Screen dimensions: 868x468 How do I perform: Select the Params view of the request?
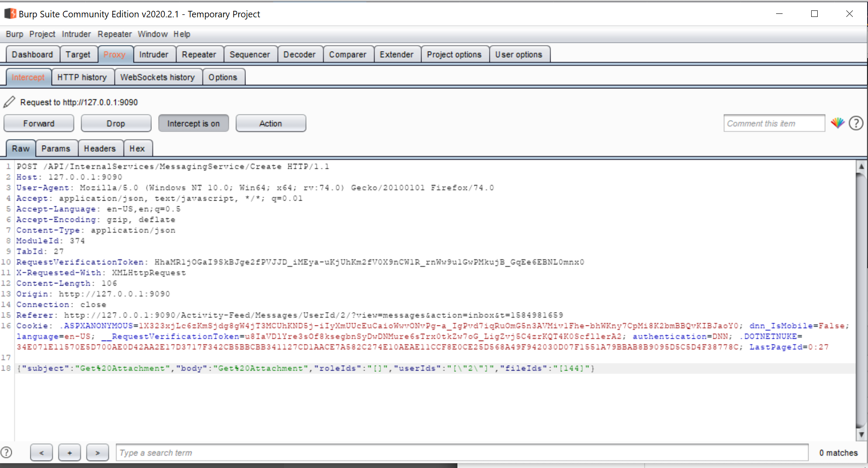click(x=56, y=148)
